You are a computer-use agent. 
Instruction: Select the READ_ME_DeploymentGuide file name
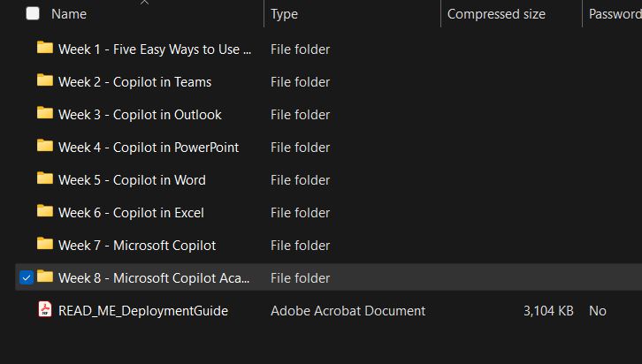coord(143,311)
